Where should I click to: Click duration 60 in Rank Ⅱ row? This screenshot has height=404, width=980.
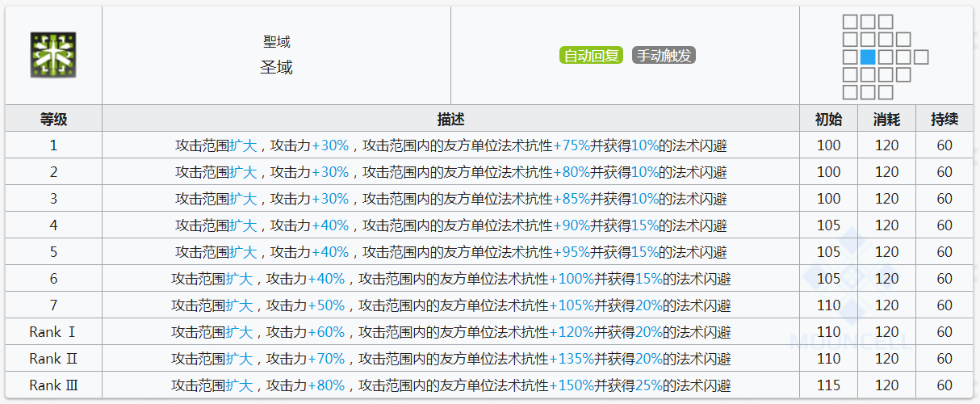[x=944, y=359]
